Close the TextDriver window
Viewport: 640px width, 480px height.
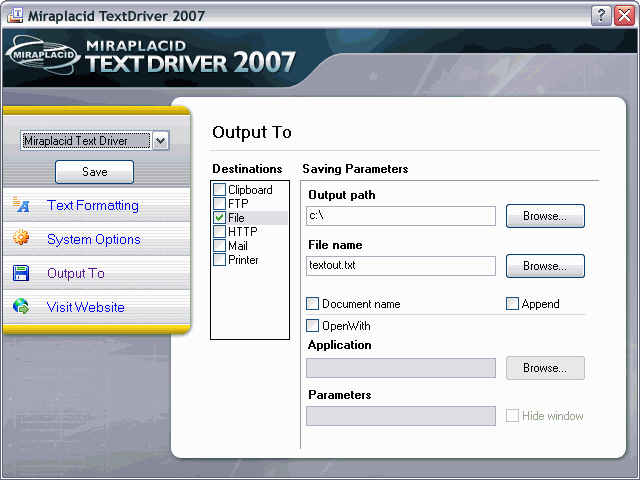[x=624, y=16]
